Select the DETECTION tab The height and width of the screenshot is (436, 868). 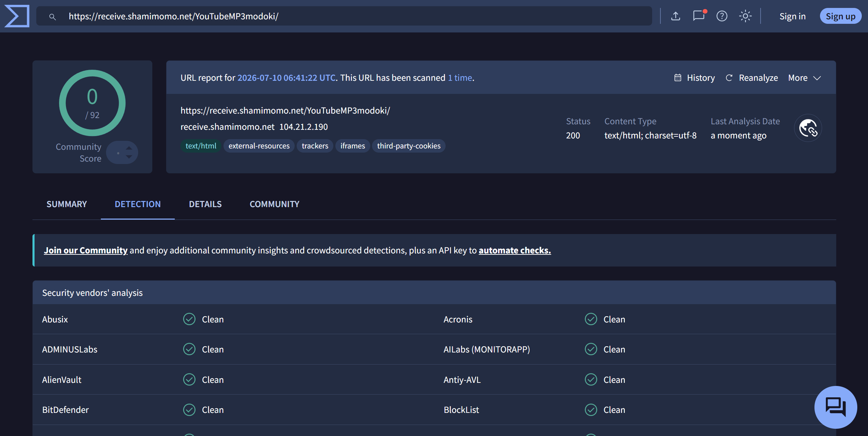click(137, 204)
